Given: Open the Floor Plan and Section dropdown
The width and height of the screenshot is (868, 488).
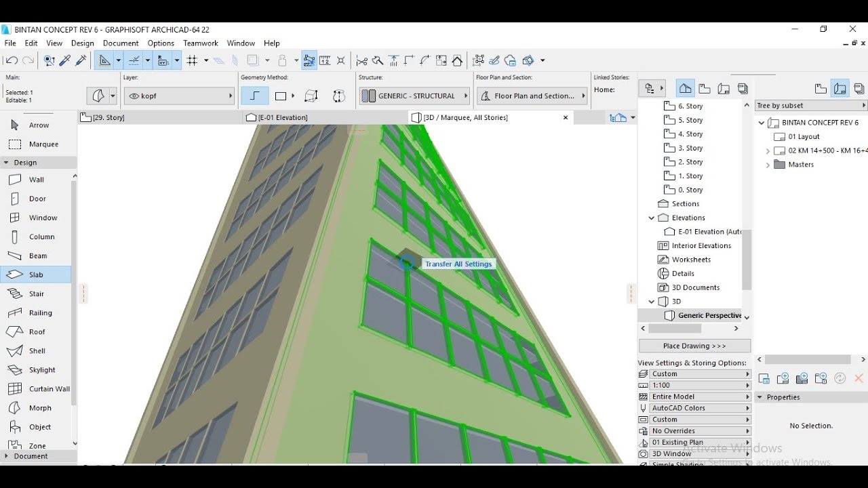Looking at the screenshot, I should 532,96.
